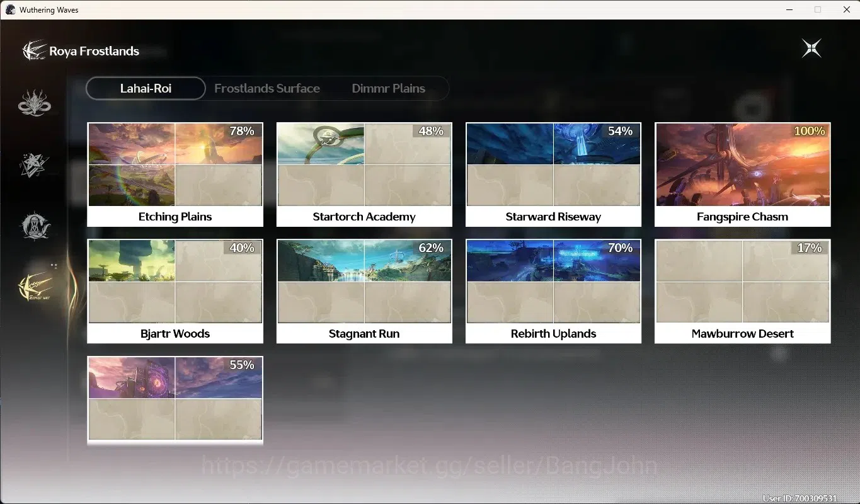Select the Bjartr Woods area card
Viewport: 860px width, 504px height.
(x=175, y=291)
